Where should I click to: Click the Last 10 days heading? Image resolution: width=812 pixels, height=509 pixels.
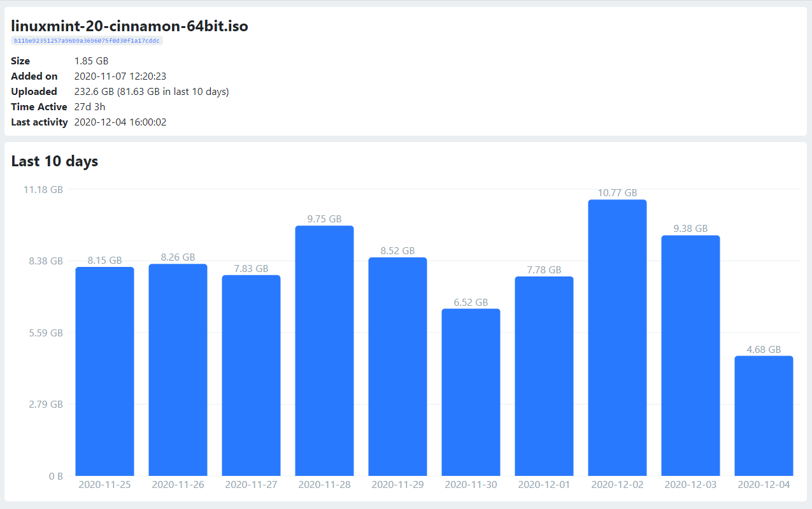pyautogui.click(x=55, y=161)
